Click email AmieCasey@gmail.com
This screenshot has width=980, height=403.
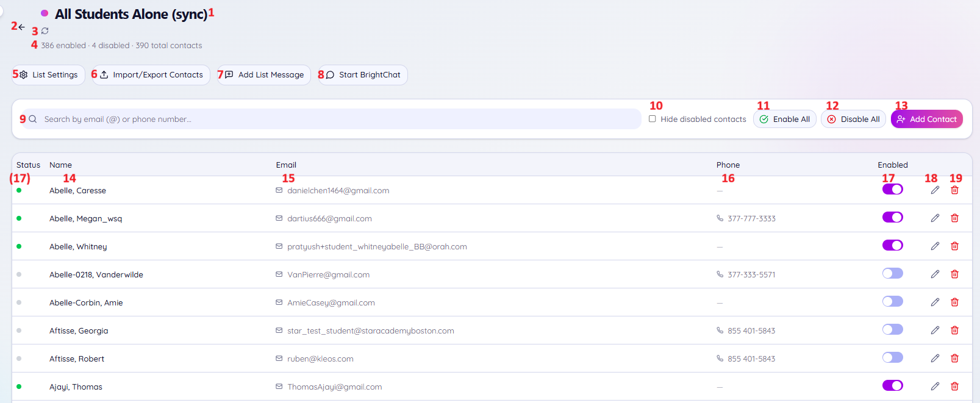pos(331,302)
